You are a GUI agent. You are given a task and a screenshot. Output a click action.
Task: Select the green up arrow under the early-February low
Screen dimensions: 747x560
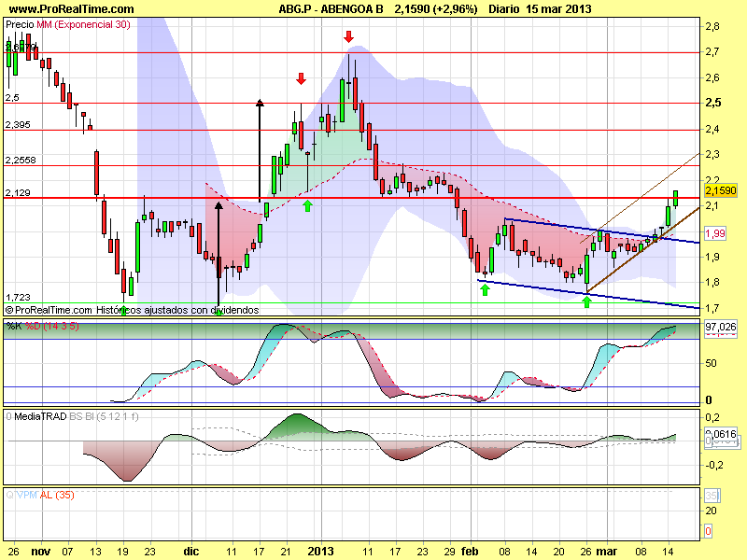(x=485, y=289)
